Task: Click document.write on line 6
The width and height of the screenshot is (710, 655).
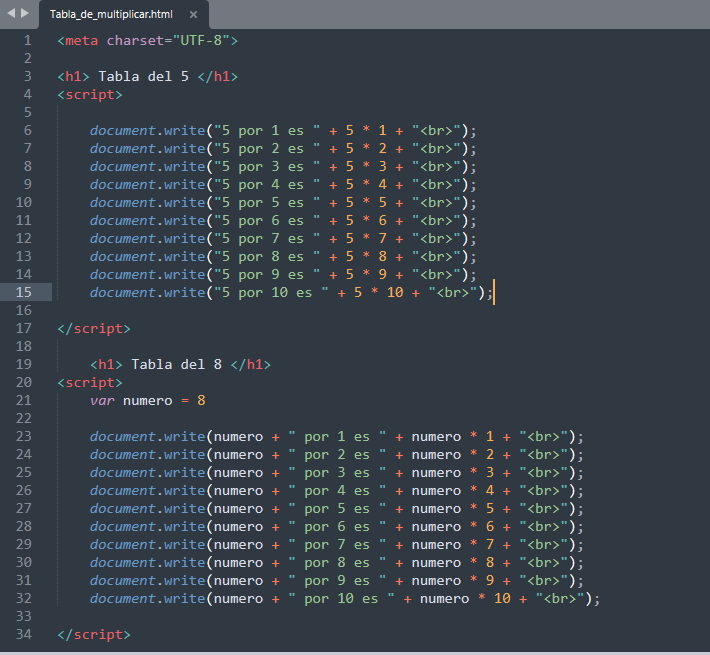Action: 148,131
